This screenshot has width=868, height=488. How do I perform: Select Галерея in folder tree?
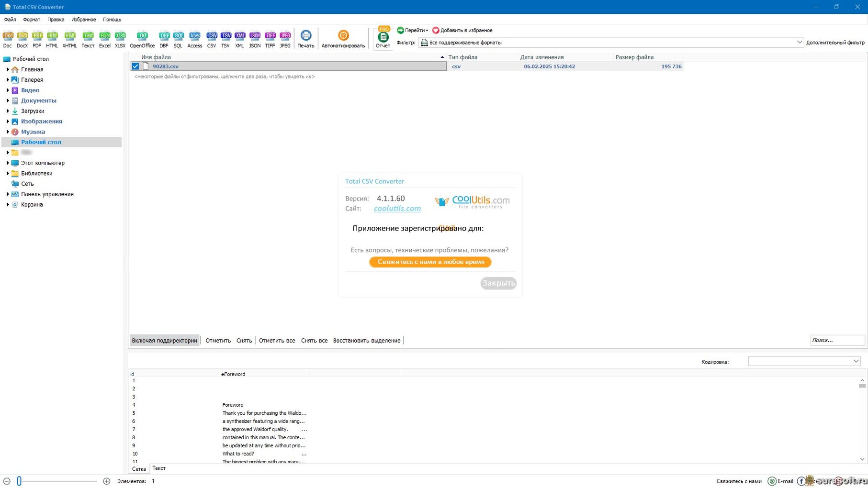click(32, 80)
